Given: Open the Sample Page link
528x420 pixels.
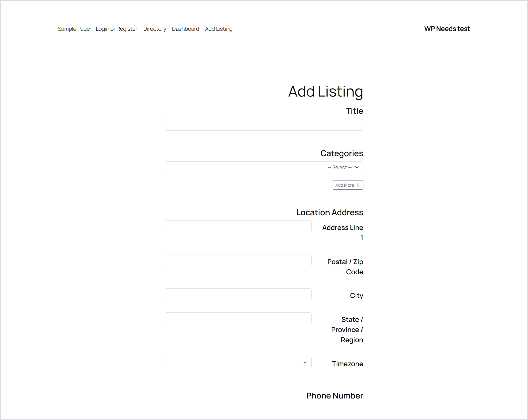Looking at the screenshot, I should point(74,29).
